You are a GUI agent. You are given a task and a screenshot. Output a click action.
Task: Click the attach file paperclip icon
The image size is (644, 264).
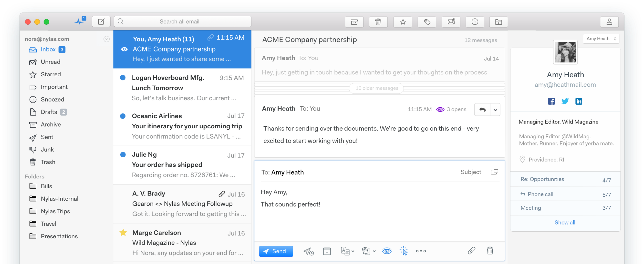click(471, 251)
